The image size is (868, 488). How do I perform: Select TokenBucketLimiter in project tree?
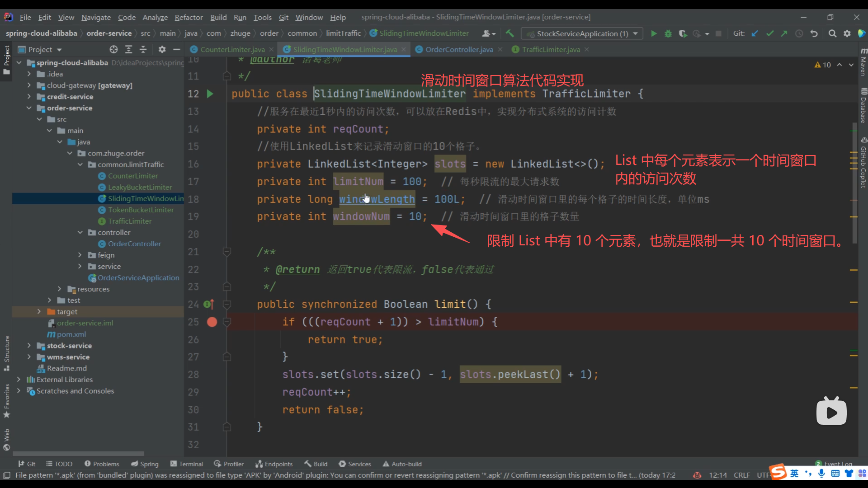pyautogui.click(x=141, y=210)
